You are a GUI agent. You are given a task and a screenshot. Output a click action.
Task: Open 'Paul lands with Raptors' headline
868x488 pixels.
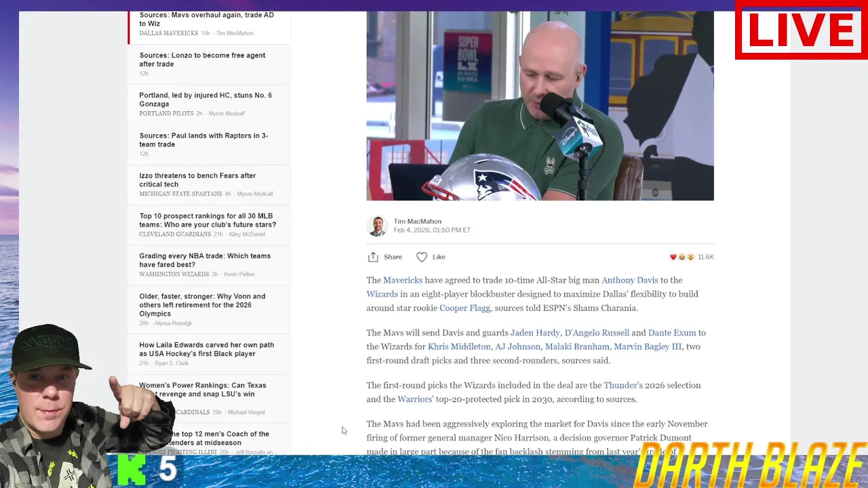tap(203, 140)
